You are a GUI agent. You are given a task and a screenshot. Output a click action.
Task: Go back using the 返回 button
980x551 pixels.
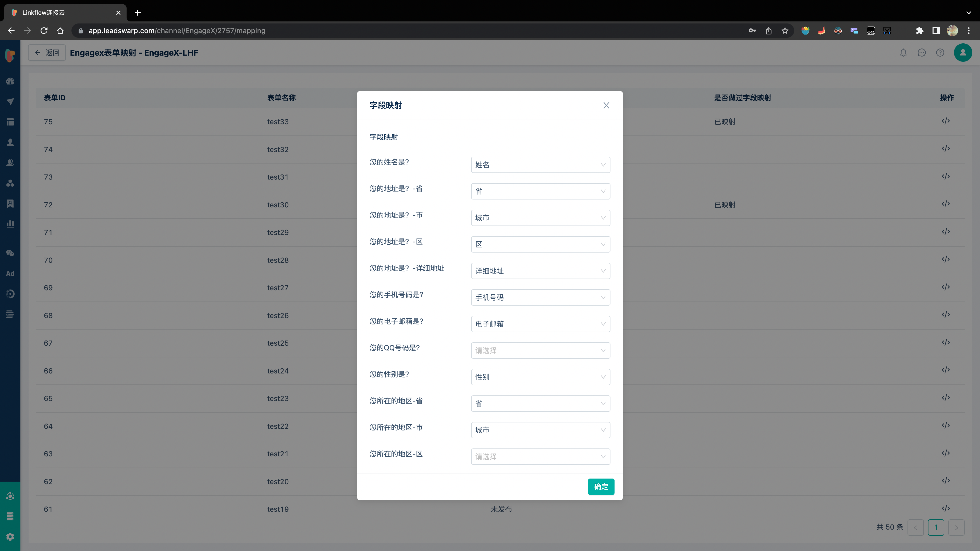pyautogui.click(x=47, y=53)
